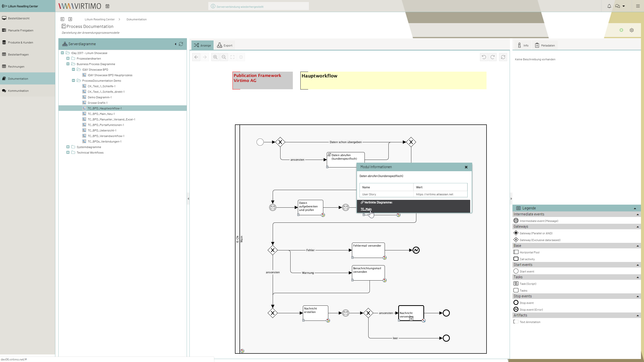This screenshot has width=644, height=362.
Task: Zoom out of the diagram
Action: point(224,57)
